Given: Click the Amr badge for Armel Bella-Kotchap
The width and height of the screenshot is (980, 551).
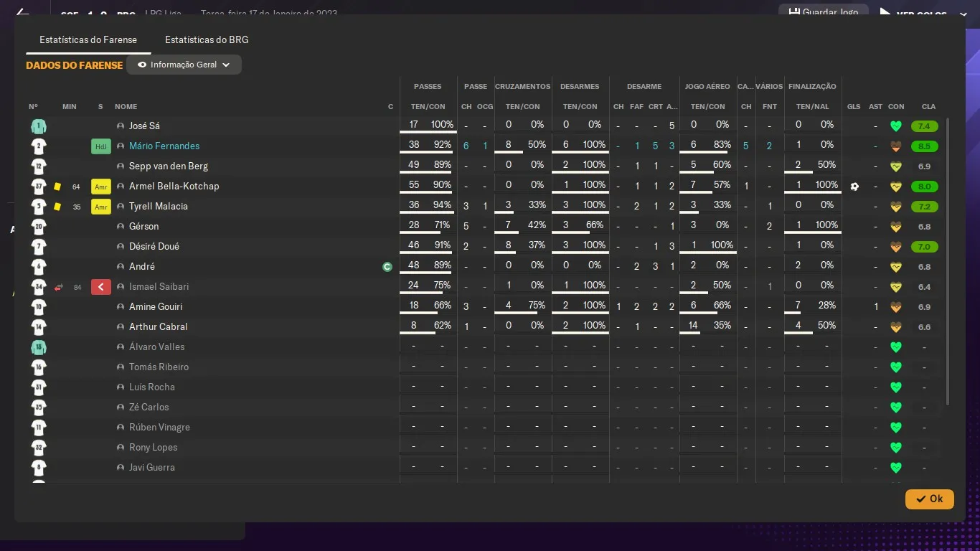Looking at the screenshot, I should click(x=101, y=187).
